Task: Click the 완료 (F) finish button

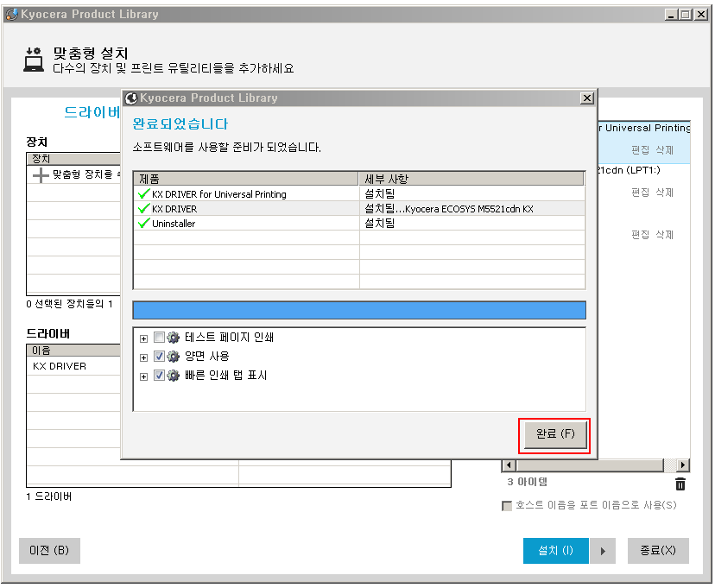Action: 555,434
